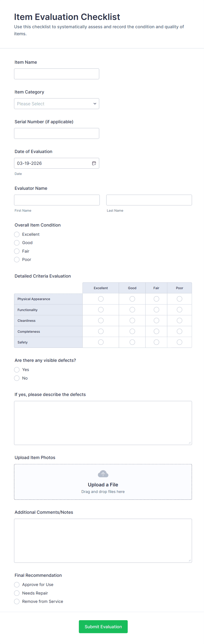Choose No for visible defects
Screen dimensions: 204x644
(x=17, y=378)
